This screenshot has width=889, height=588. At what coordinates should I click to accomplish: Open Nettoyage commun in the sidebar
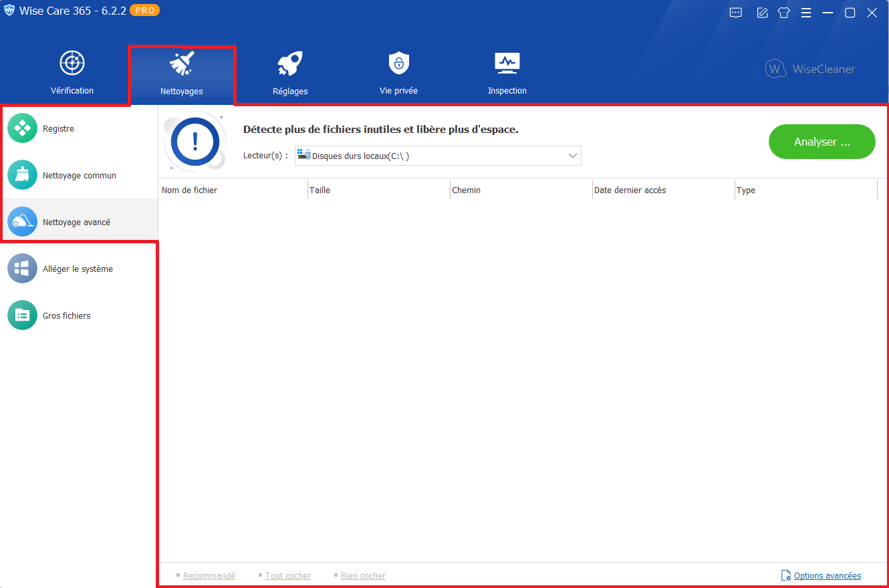(79, 176)
